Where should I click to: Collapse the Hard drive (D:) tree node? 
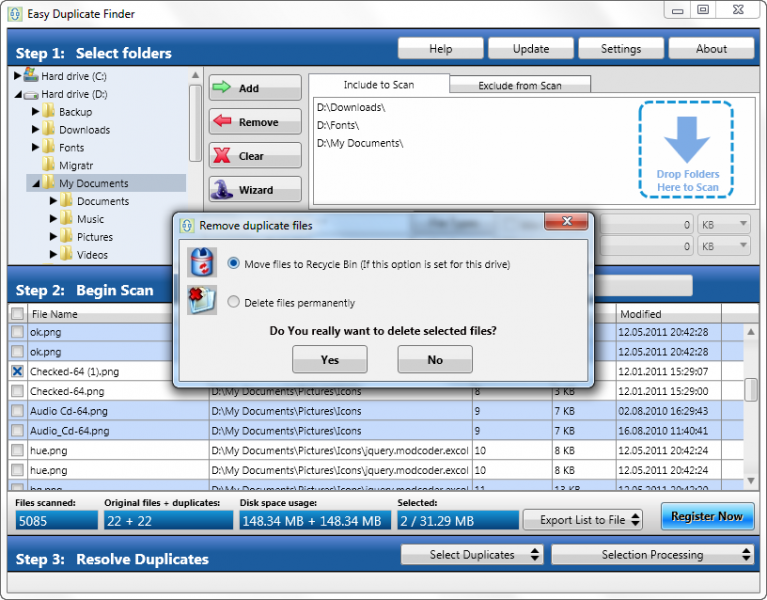pos(18,94)
